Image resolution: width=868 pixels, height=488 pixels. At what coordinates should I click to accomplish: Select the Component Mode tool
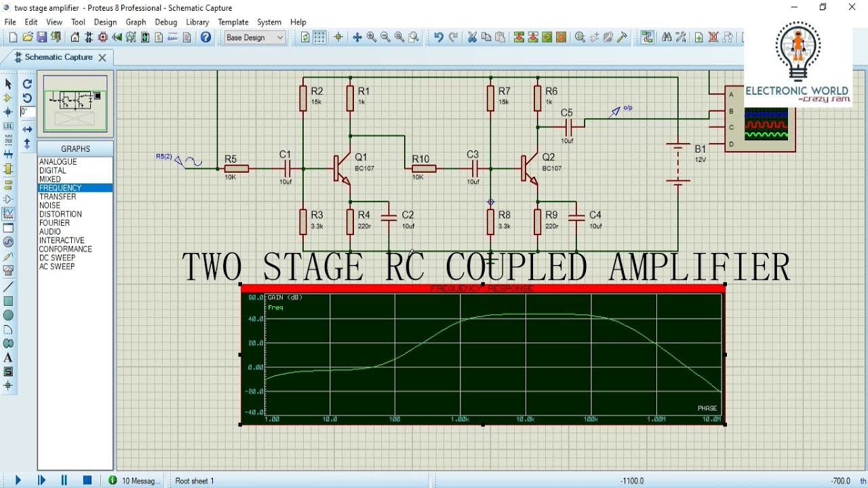coord(8,98)
